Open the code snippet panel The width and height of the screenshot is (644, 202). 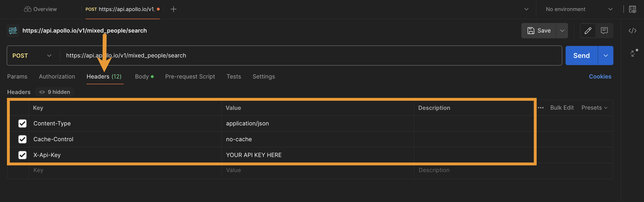coord(633,31)
